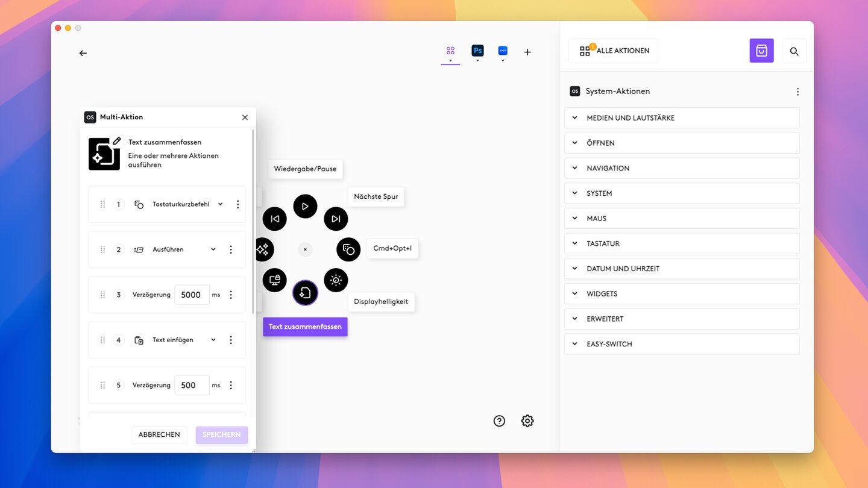868x488 pixels.
Task: Switch to the Zoom profile tab
Action: pyautogui.click(x=503, y=51)
